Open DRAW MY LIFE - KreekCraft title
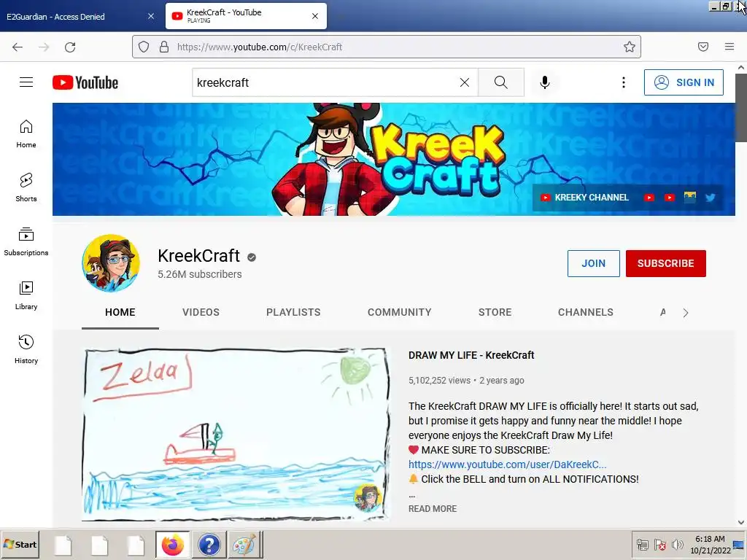 [x=471, y=355]
